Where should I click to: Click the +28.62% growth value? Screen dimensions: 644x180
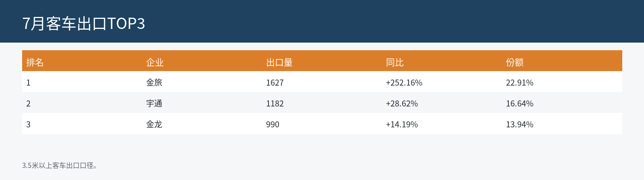coord(402,104)
